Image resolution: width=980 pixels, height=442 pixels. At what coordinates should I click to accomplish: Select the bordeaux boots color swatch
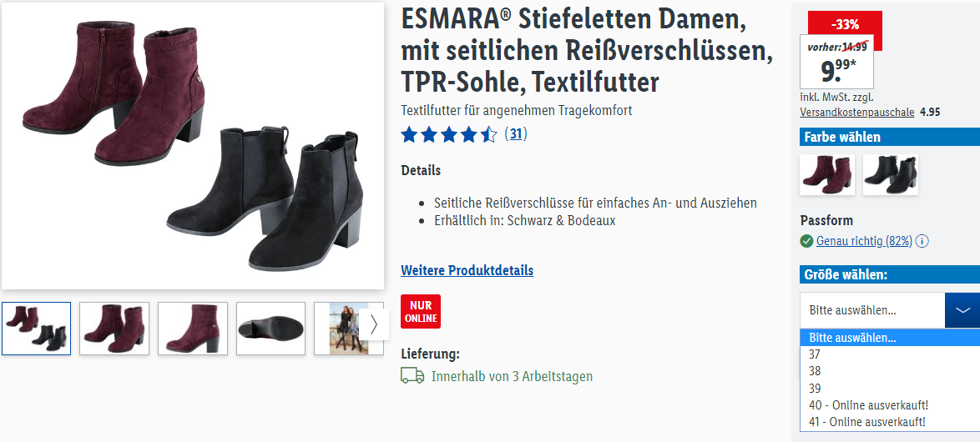click(x=827, y=174)
